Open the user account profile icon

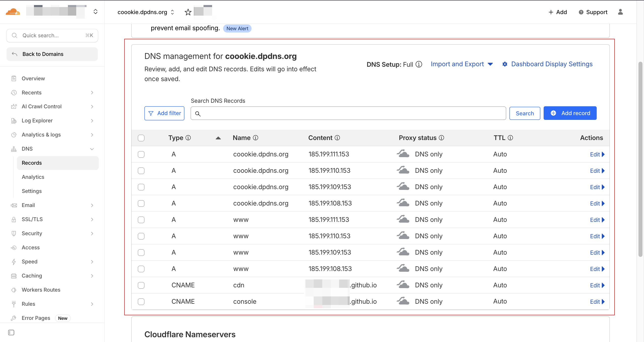pos(620,12)
